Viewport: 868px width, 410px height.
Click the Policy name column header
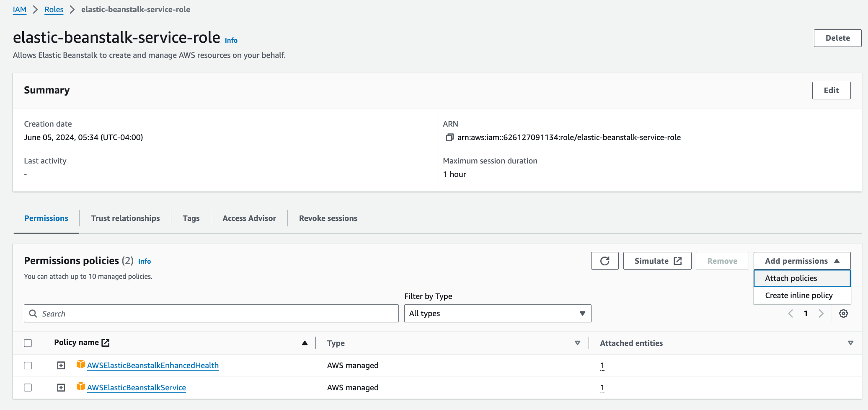click(76, 343)
